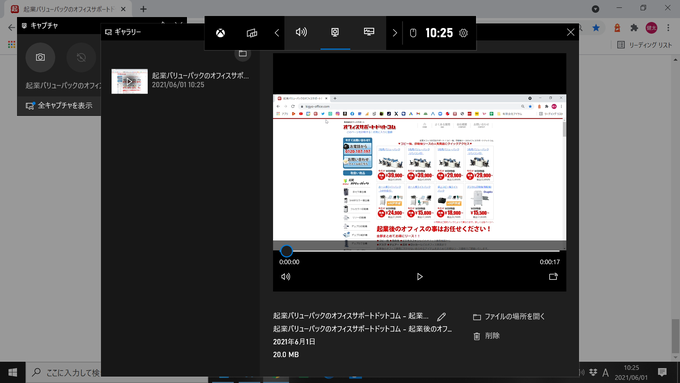680x383 pixels.
Task: Go back in the Chrome window
Action: click(x=11, y=28)
